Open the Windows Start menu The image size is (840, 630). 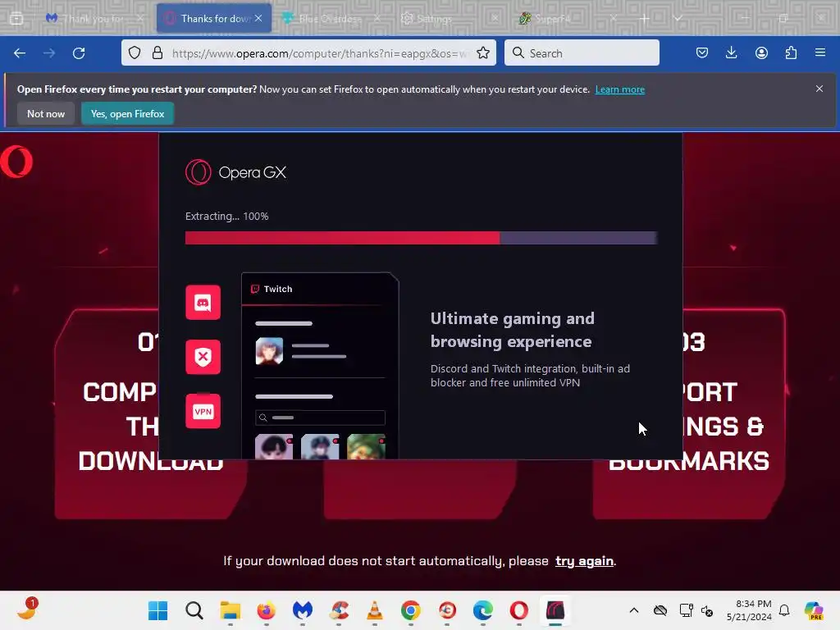click(x=158, y=610)
